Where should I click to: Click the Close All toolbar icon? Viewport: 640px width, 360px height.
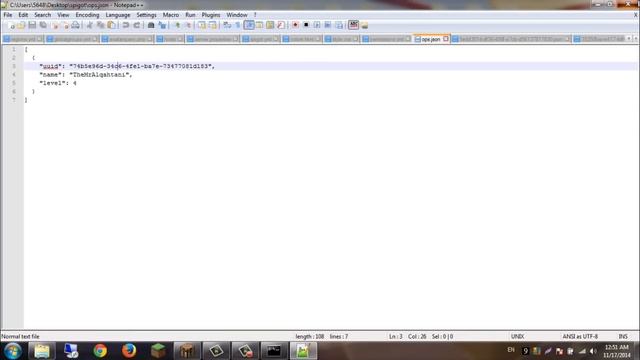[65, 25]
